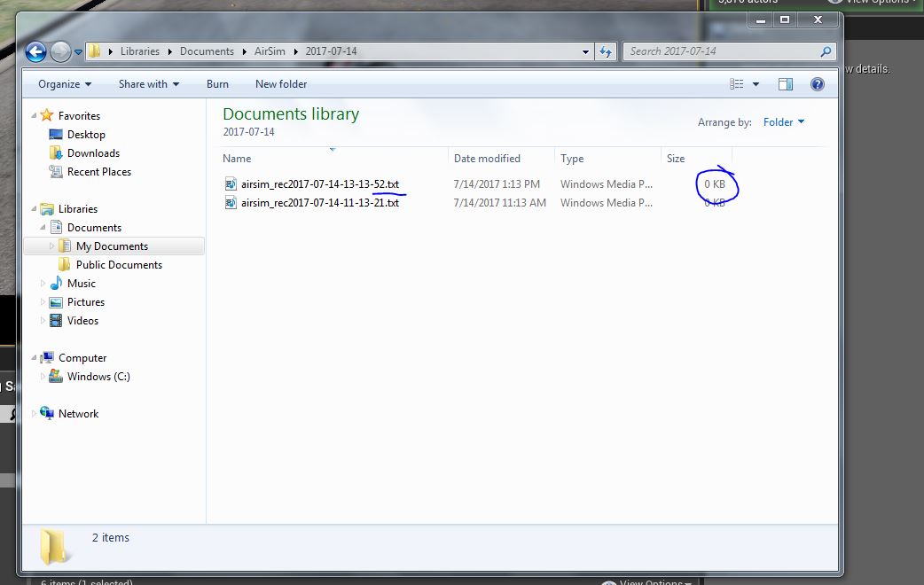Open recent pages dropdown beside Forward arrow

(x=78, y=52)
